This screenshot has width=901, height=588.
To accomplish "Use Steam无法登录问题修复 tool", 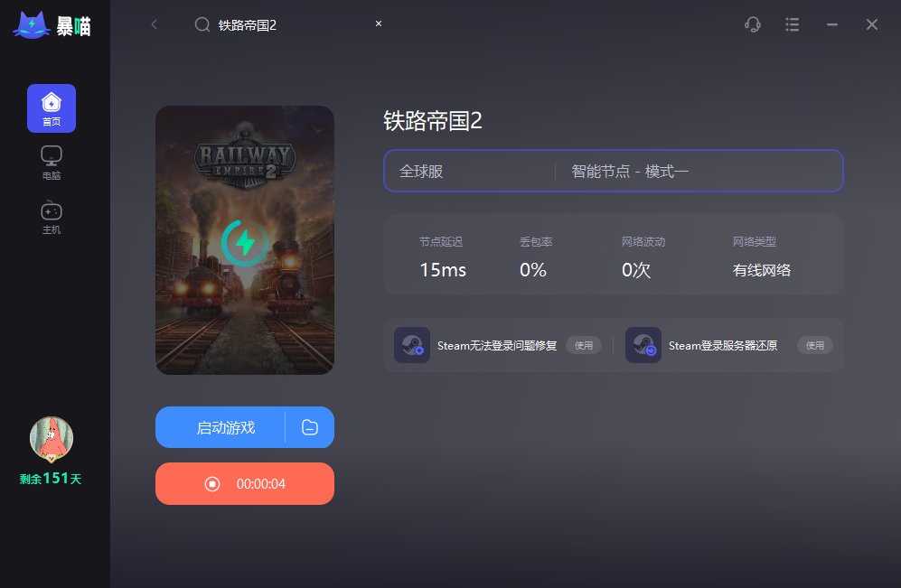I will tap(584, 345).
